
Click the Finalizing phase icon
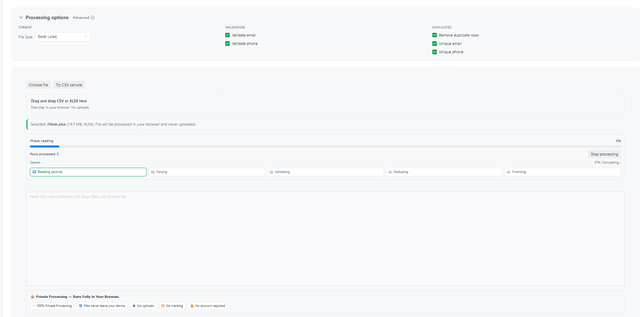[x=508, y=172]
